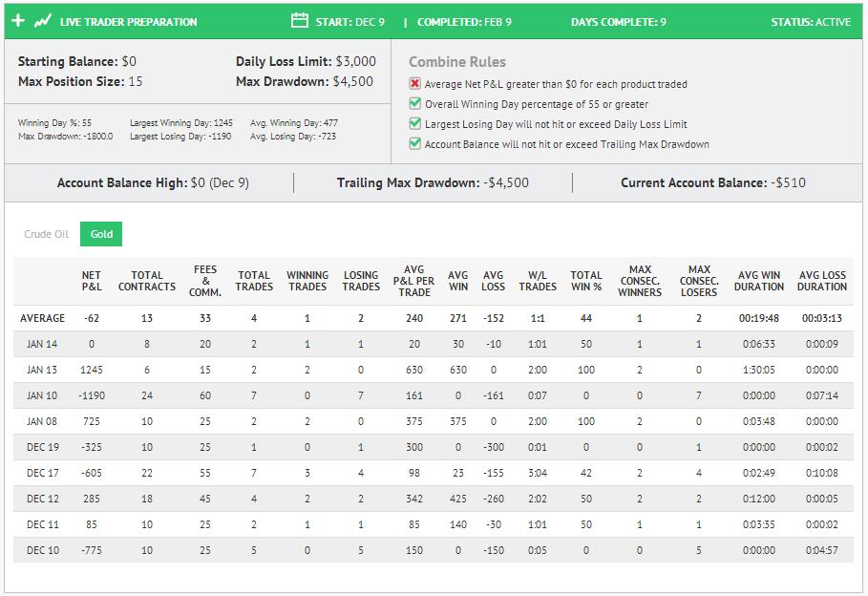Click JAN 13 net P&L value 1245
Image resolution: width=868 pixels, height=596 pixels.
coord(92,370)
